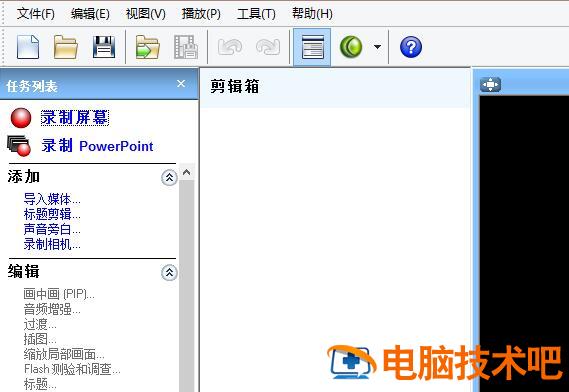Click the green sphere icon in the toolbar
The height and width of the screenshot is (392, 569).
(351, 47)
